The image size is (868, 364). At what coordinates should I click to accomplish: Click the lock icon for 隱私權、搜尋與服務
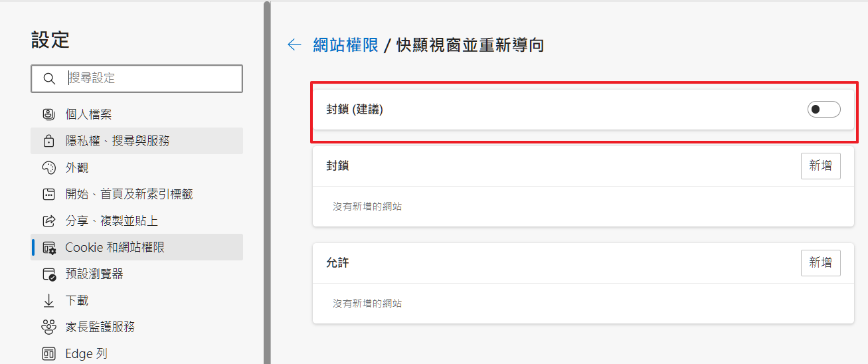click(48, 141)
